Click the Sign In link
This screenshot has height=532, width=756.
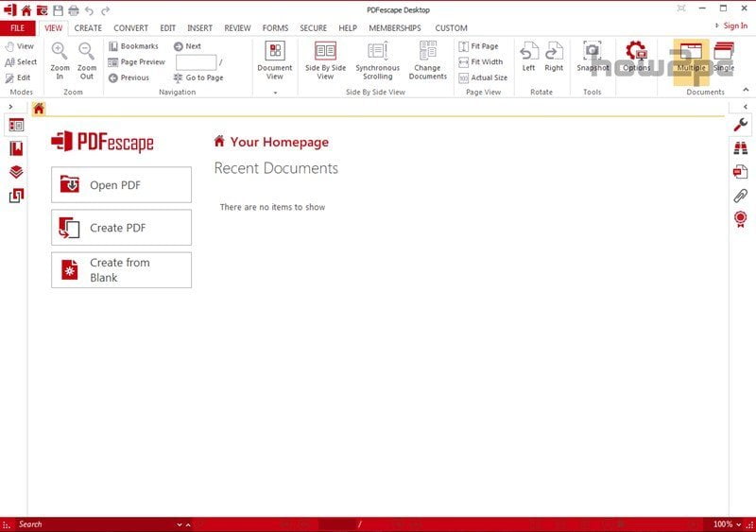click(735, 26)
